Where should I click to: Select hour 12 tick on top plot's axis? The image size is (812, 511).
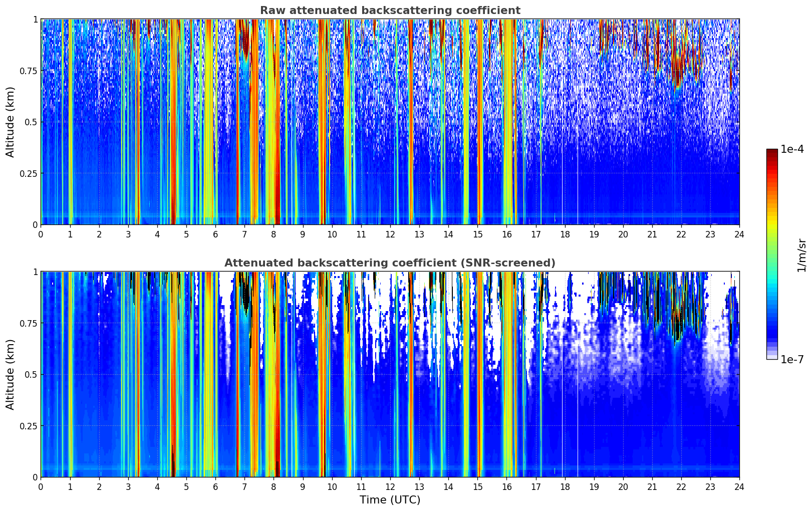click(390, 234)
